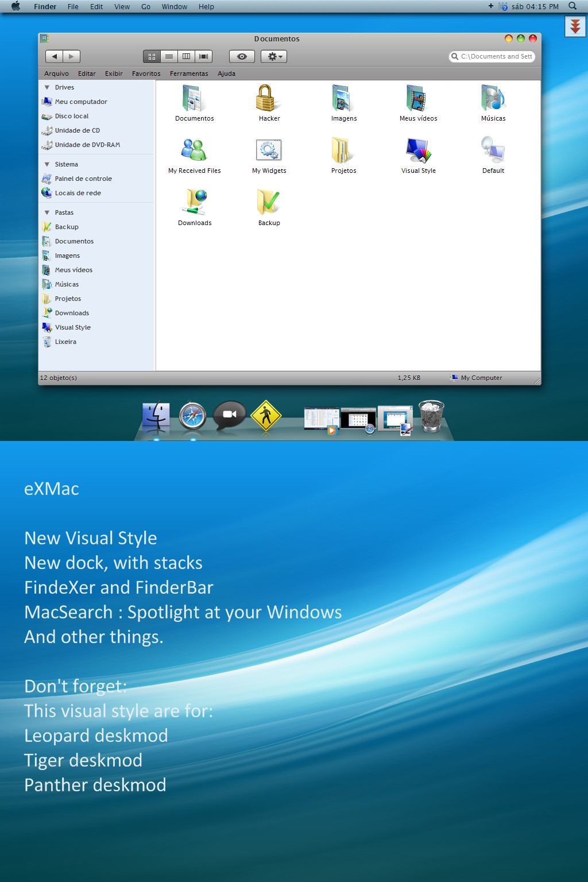Launch Safari compass icon in dock

point(192,416)
